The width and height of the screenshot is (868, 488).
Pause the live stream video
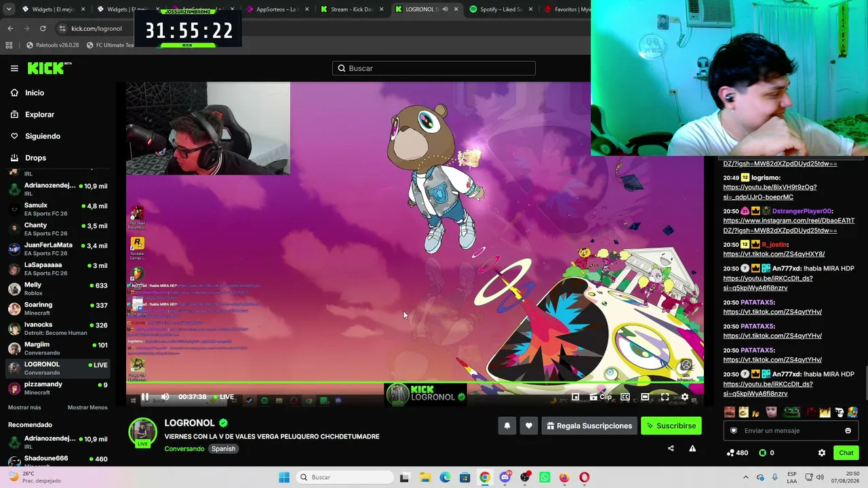pyautogui.click(x=144, y=397)
